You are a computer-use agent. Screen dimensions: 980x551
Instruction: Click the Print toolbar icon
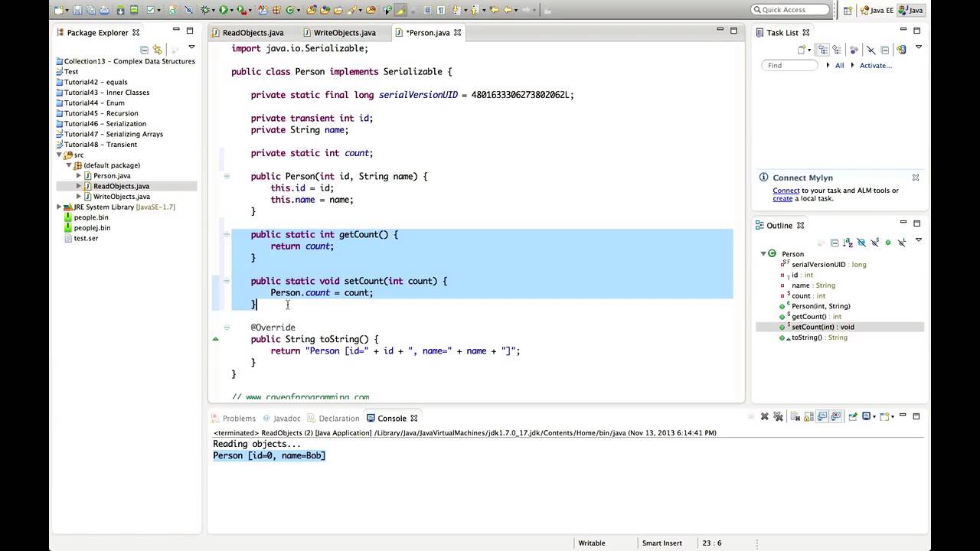(104, 10)
